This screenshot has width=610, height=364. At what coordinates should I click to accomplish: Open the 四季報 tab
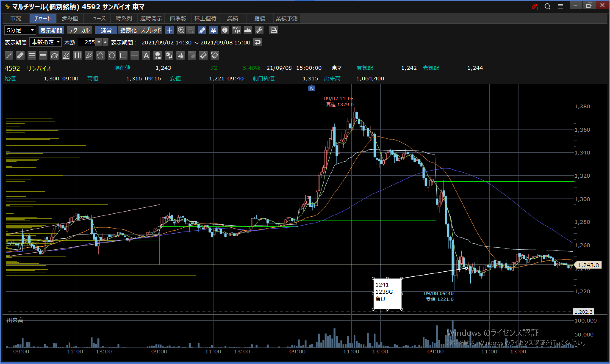tap(178, 18)
